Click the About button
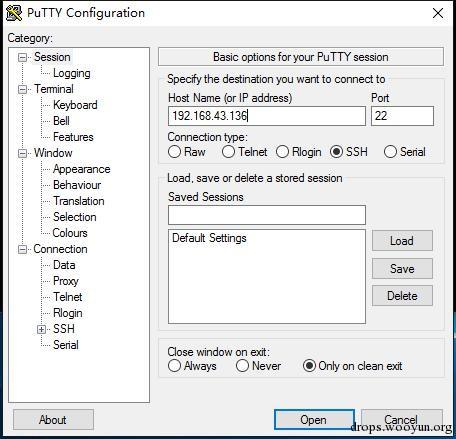The width and height of the screenshot is (456, 439). (x=53, y=420)
